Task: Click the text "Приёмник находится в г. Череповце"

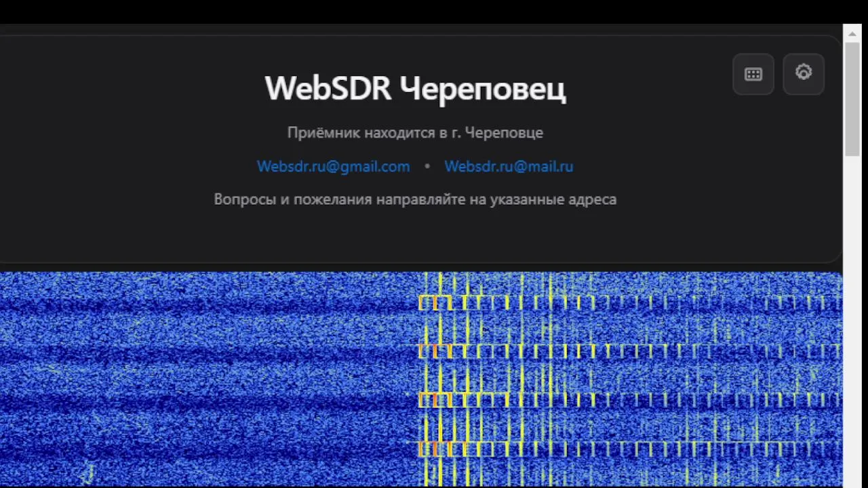Action: coord(415,132)
